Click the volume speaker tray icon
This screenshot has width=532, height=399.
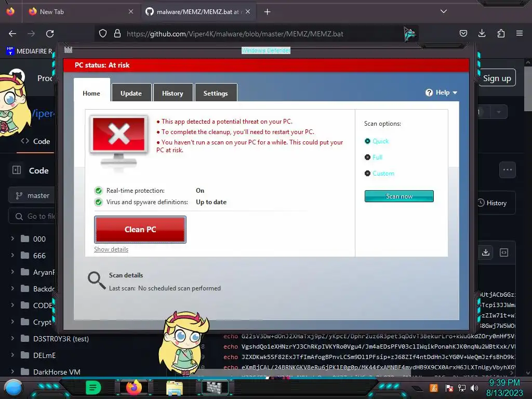point(474,388)
